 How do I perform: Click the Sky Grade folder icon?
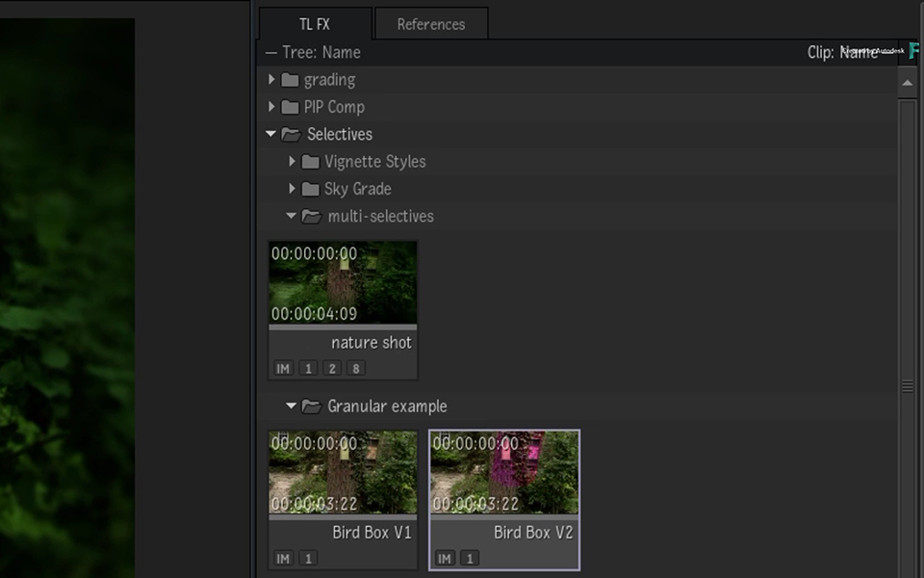310,189
